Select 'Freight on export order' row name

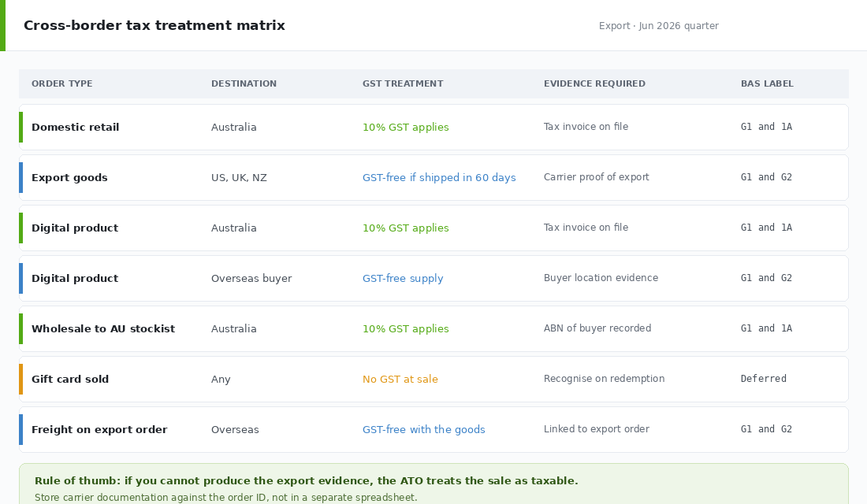99,429
